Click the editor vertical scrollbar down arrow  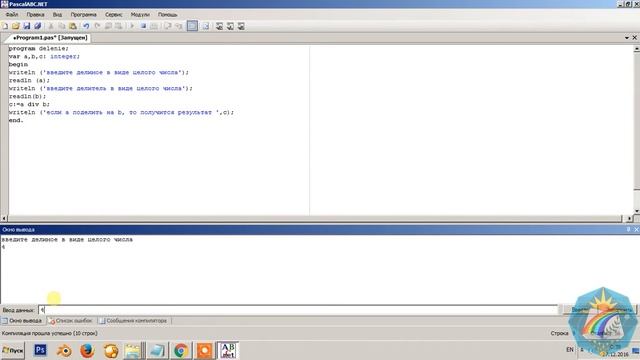pos(636,211)
